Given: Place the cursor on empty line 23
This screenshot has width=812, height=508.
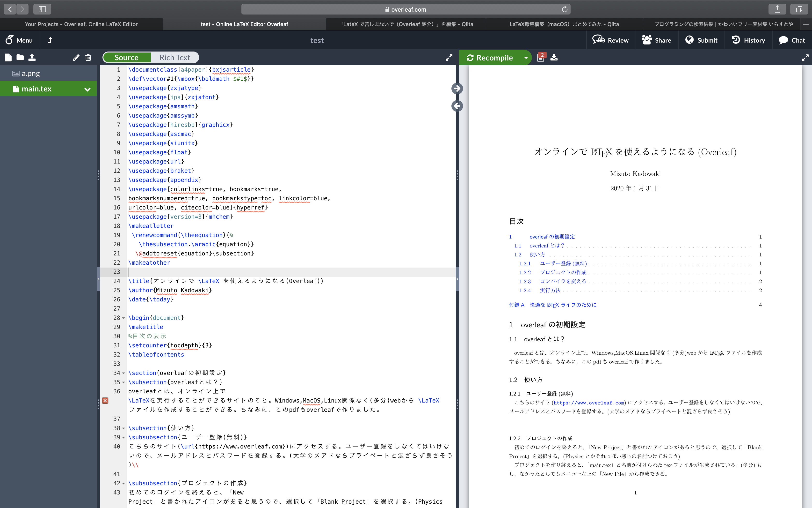Looking at the screenshot, I should tap(291, 272).
